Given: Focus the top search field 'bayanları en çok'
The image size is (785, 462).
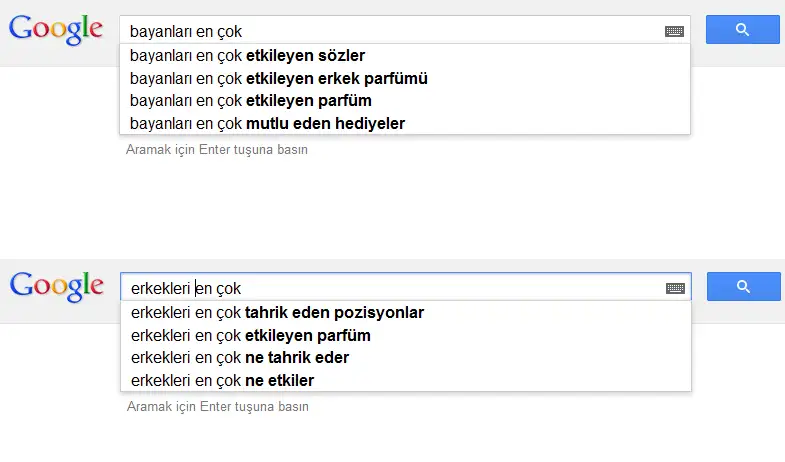Looking at the screenshot, I should 390,30.
